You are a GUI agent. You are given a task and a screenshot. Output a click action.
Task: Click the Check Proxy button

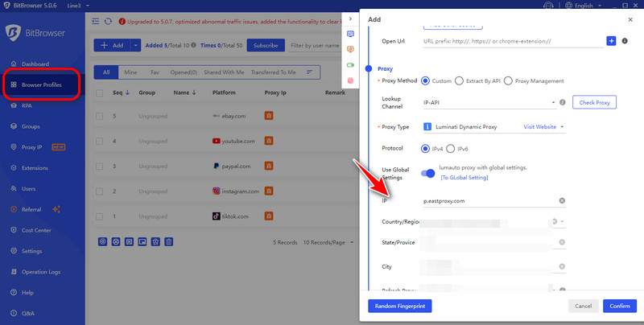point(594,103)
